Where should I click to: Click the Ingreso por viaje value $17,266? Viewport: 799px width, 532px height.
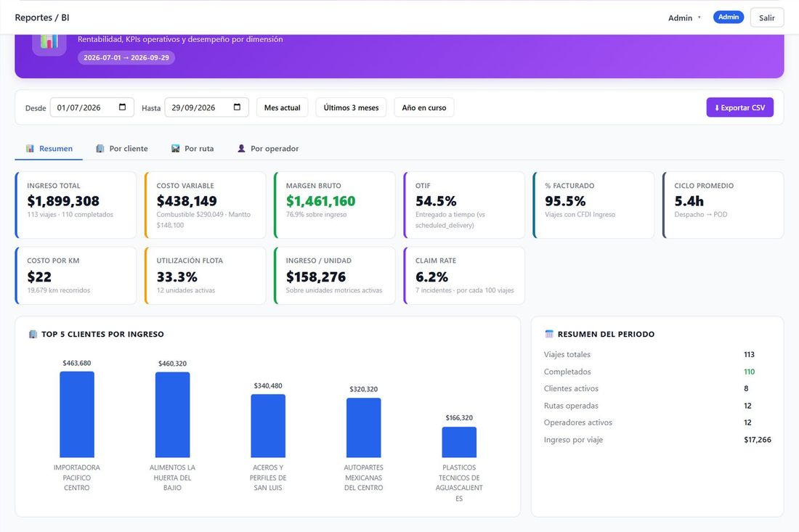tap(757, 439)
